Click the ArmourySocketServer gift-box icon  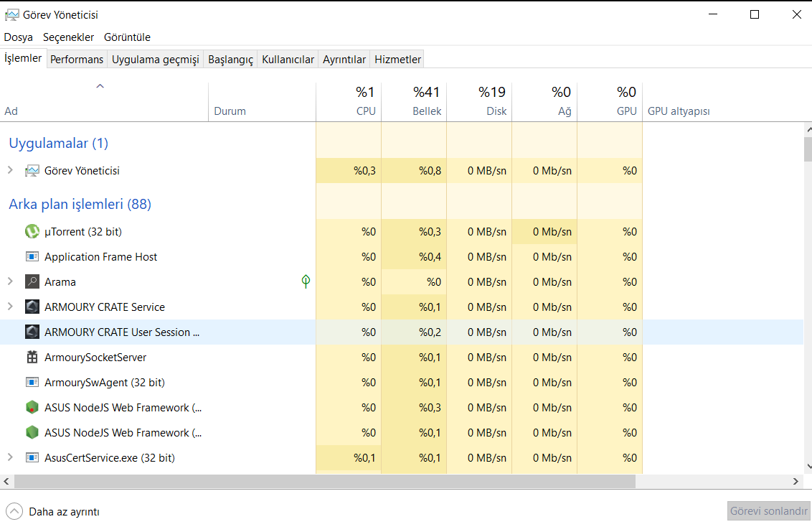pos(32,358)
